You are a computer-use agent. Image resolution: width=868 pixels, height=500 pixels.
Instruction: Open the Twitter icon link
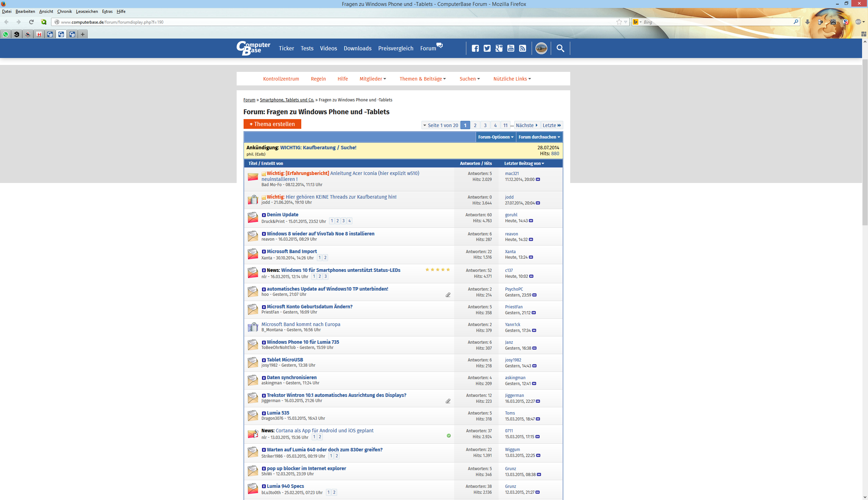[487, 48]
